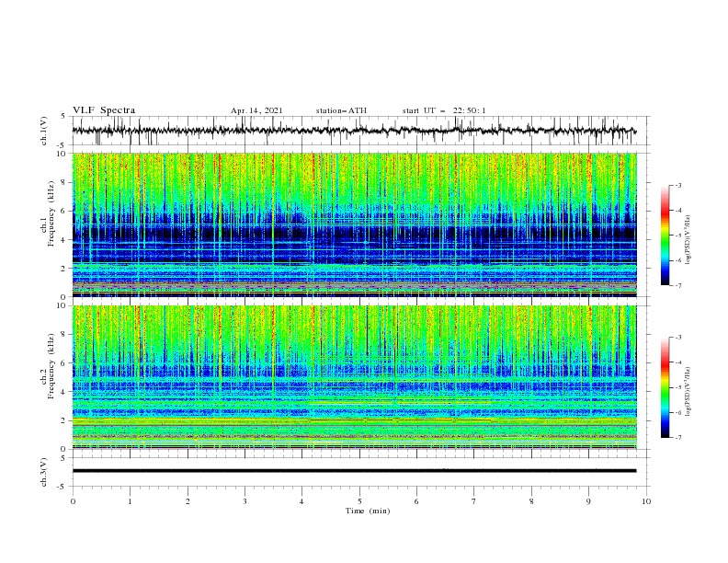728x563 pixels.
Task: Click the "6" kHz tick on ch.2 axis
Action: tap(65, 363)
